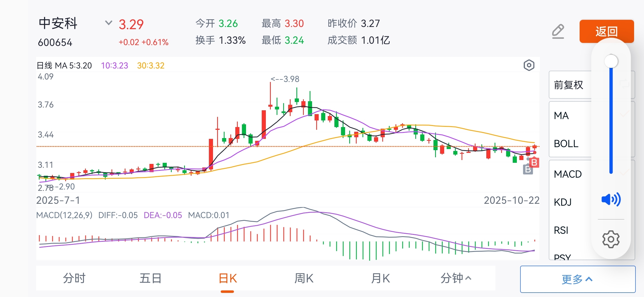Image resolution: width=644 pixels, height=297 pixels.
Task: Open chart settings hexagon icon
Action: (x=529, y=65)
